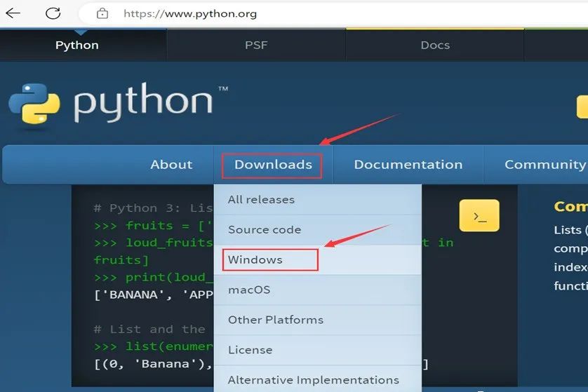This screenshot has width=588, height=392.
Task: Click the ">>> print(loud_" code line
Action: 154,278
